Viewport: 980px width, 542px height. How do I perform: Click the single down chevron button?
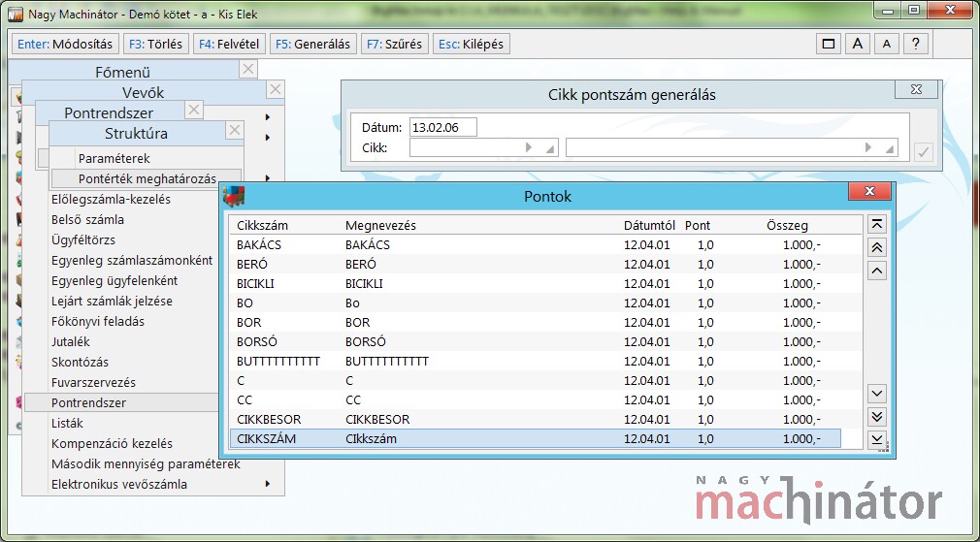pos(877,394)
